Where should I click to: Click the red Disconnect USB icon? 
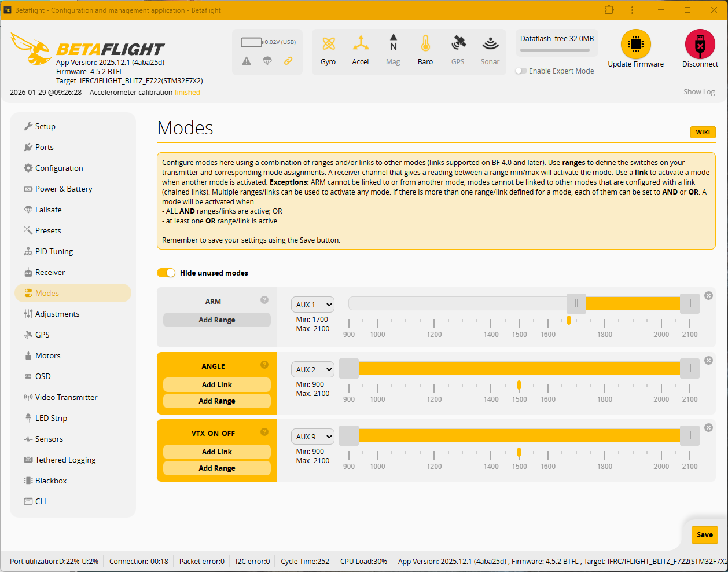[x=700, y=44]
